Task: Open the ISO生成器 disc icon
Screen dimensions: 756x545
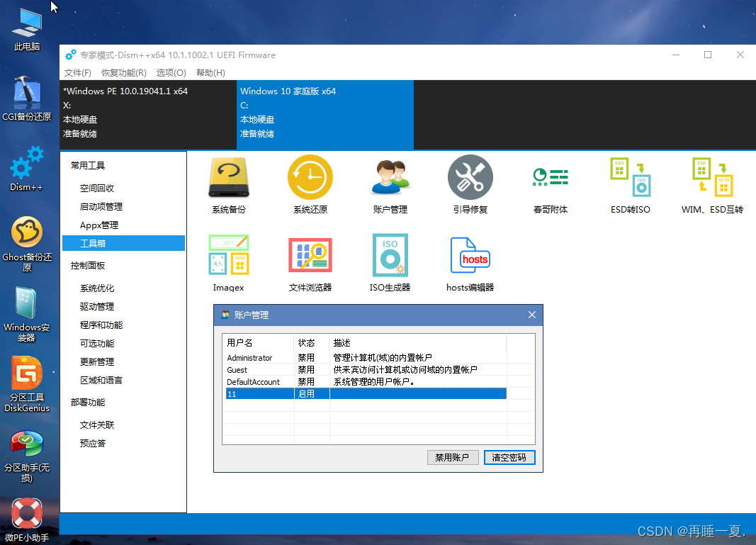Action: point(390,254)
